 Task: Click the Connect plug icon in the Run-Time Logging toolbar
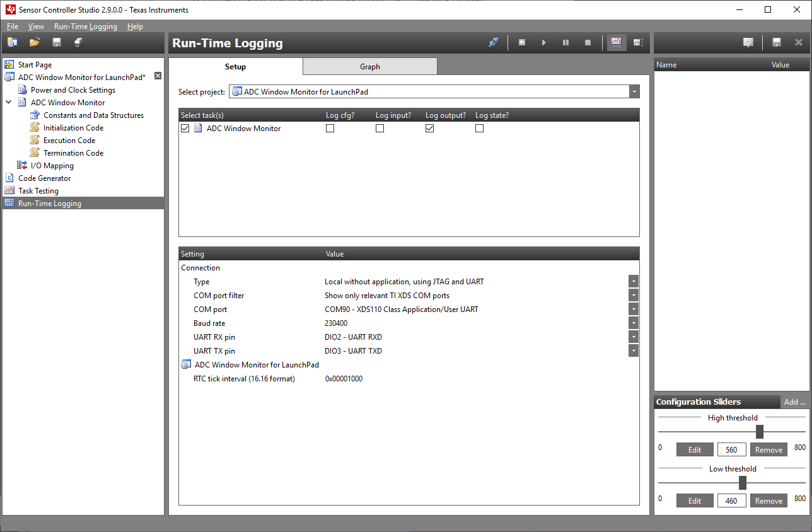[494, 42]
